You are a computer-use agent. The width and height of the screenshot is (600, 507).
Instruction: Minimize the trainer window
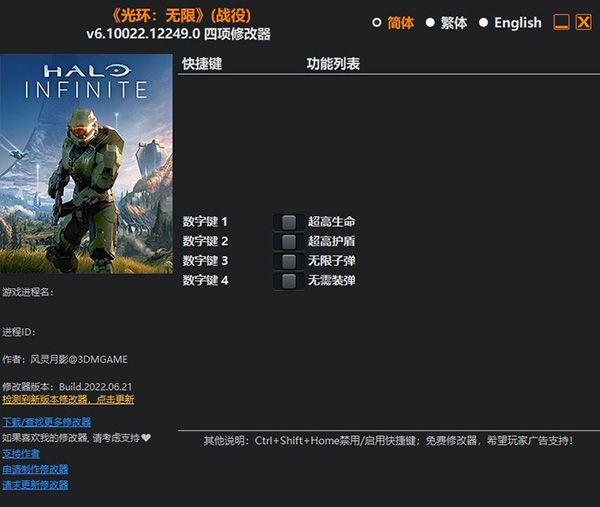[562, 22]
